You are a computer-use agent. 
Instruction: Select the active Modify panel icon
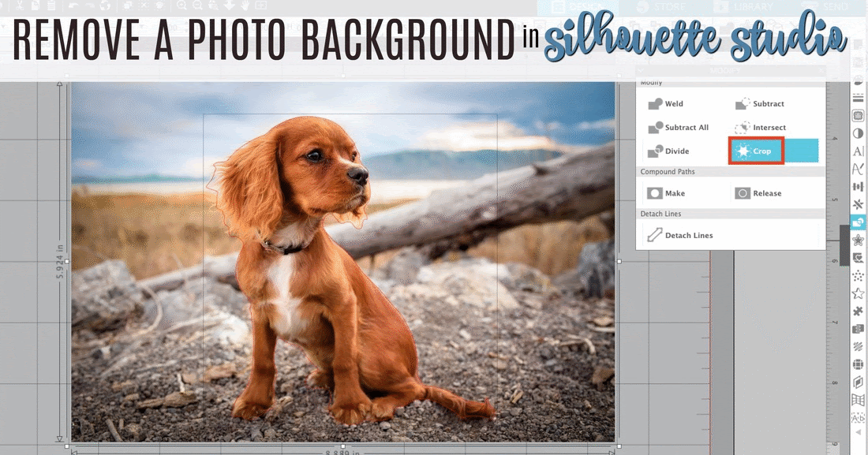(858, 222)
